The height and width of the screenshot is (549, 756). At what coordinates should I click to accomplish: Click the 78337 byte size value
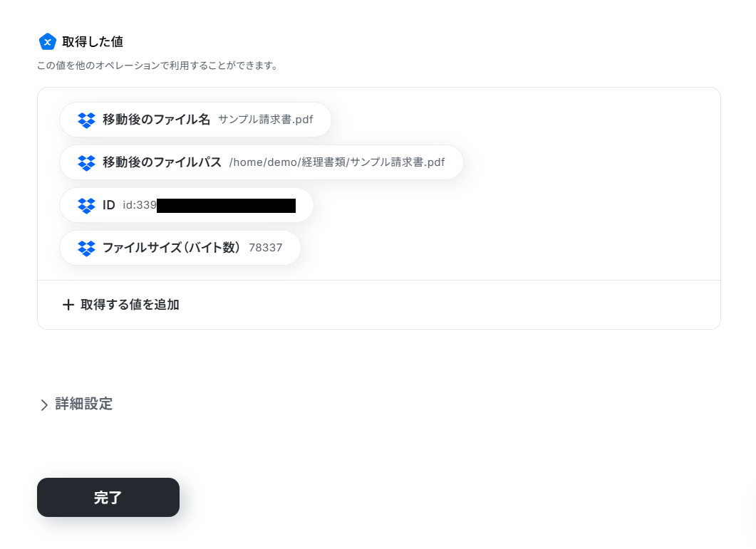pos(266,248)
